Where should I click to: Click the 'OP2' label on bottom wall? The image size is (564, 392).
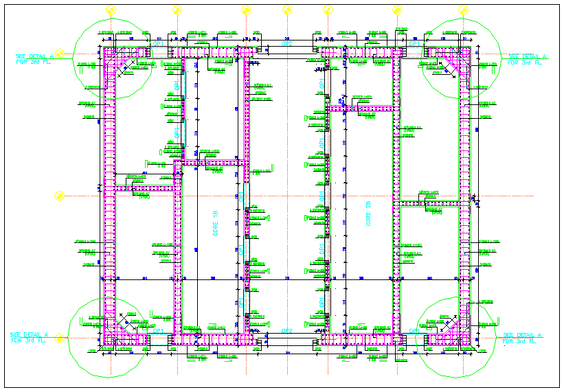tap(287, 331)
